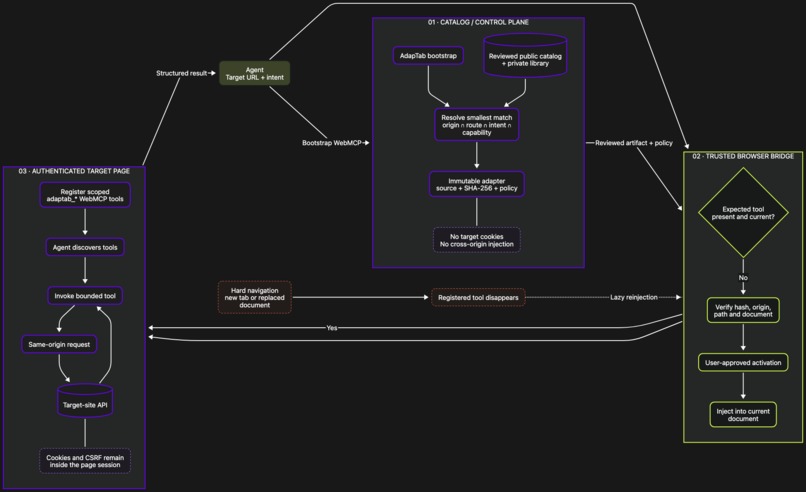Click the Target-site API cylinder
The height and width of the screenshot is (492, 806).
tap(85, 400)
